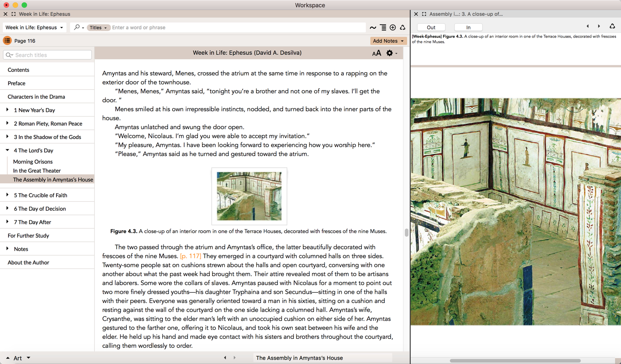
Task: Click the Page 116 indicator
Action: 25,41
